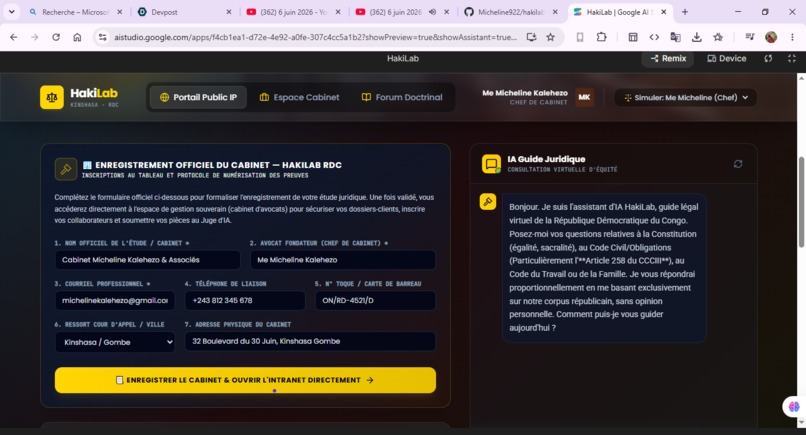This screenshot has height=435, width=806.
Task: Click the floating brain assistant icon
Action: [x=794, y=407]
